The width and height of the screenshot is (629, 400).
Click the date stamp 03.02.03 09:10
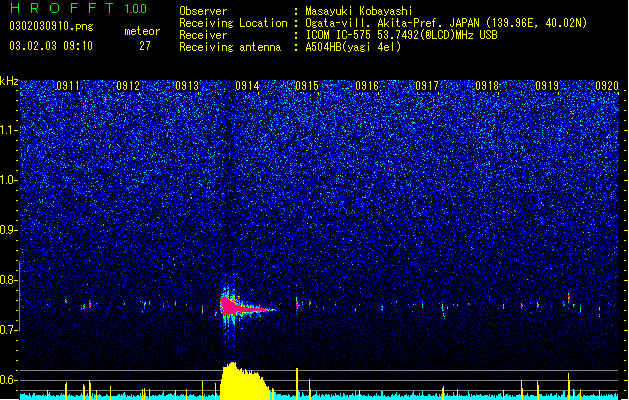click(51, 46)
